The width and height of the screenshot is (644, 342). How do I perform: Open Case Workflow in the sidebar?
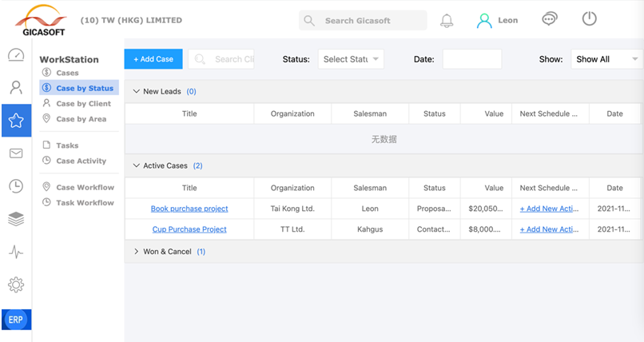pyautogui.click(x=85, y=188)
